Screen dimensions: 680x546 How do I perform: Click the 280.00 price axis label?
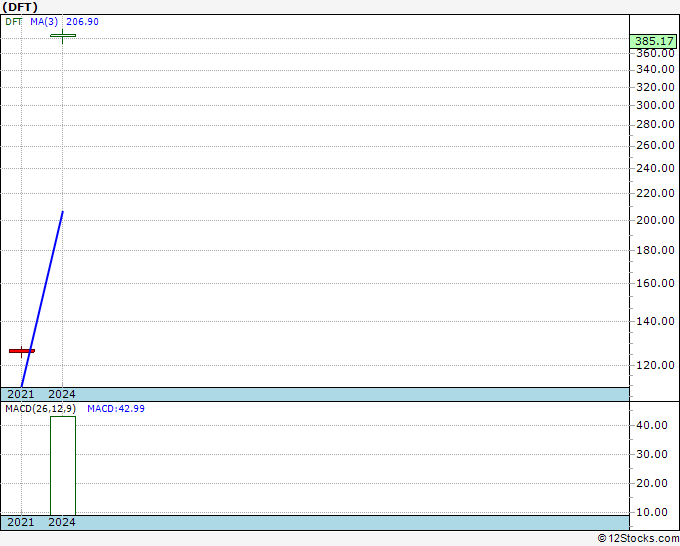coord(655,124)
